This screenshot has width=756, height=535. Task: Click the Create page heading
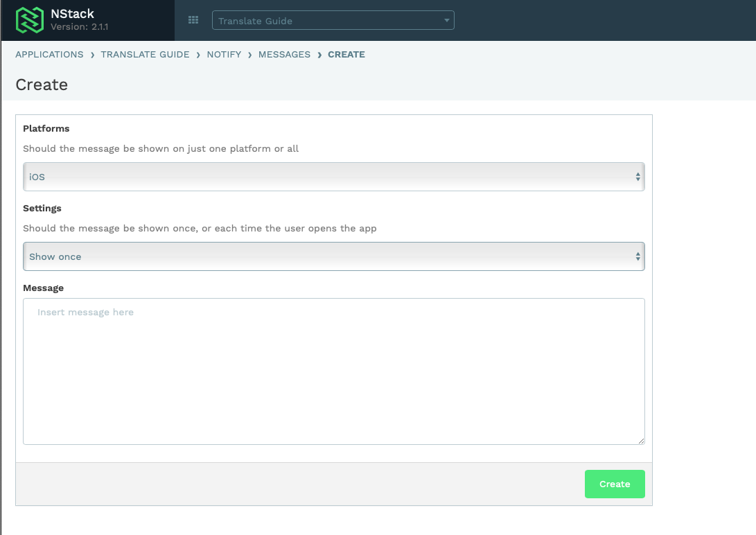[42, 85]
